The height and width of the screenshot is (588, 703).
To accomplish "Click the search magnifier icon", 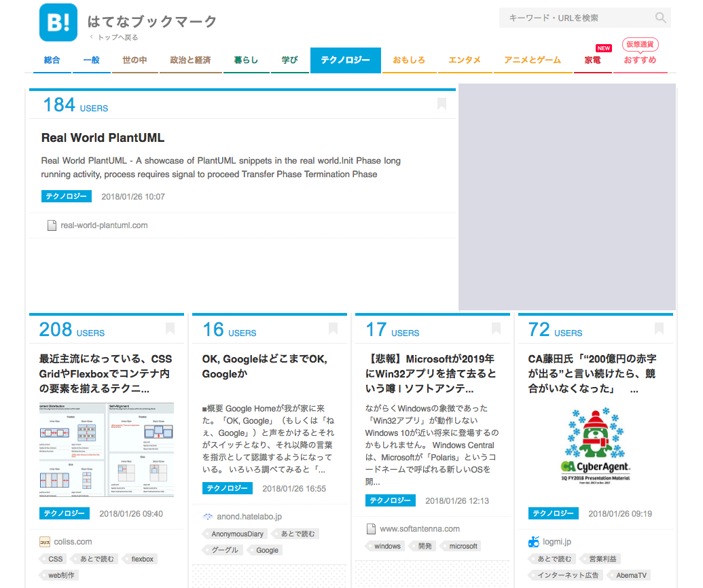I will (x=660, y=18).
